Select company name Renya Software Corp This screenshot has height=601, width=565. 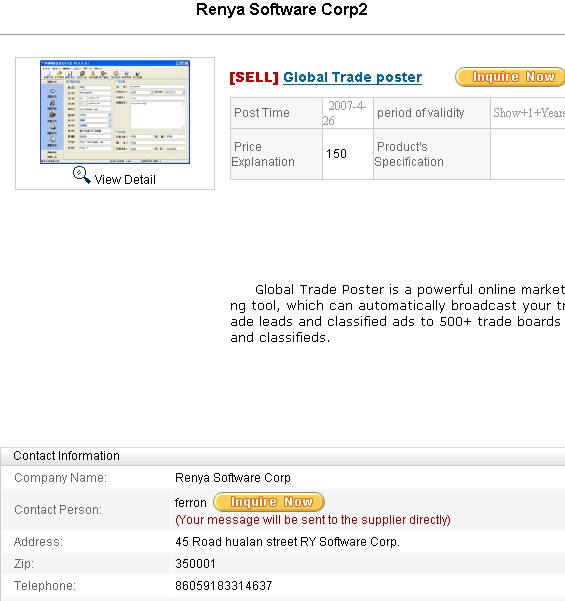coord(233,478)
